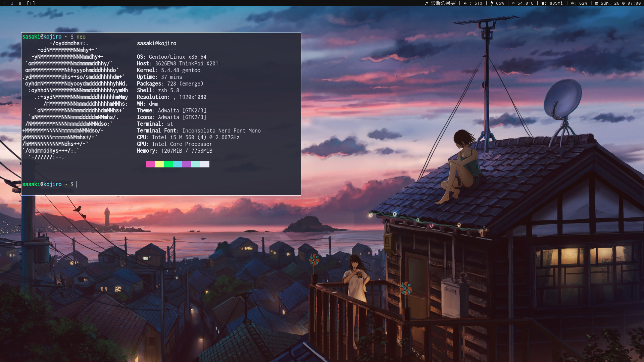The width and height of the screenshot is (644, 362).
Task: Click the mint aqua color block in terminal
Action: click(x=196, y=164)
